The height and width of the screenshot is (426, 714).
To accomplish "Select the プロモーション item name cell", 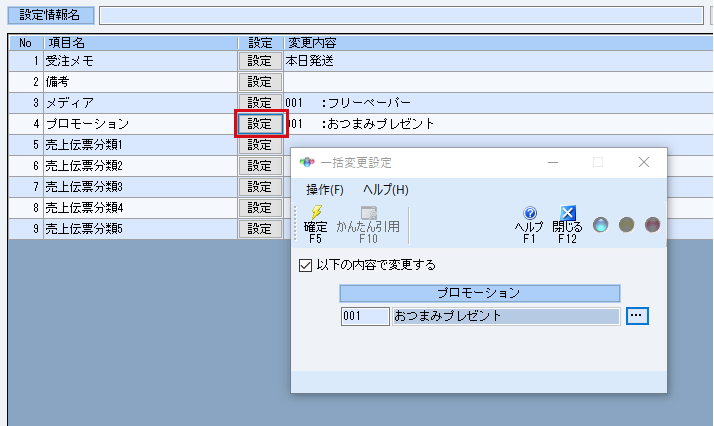I will click(x=140, y=124).
